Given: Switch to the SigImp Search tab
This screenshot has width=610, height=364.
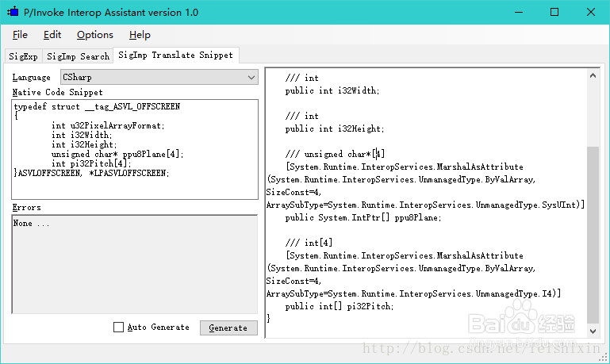Looking at the screenshot, I should pyautogui.click(x=78, y=56).
